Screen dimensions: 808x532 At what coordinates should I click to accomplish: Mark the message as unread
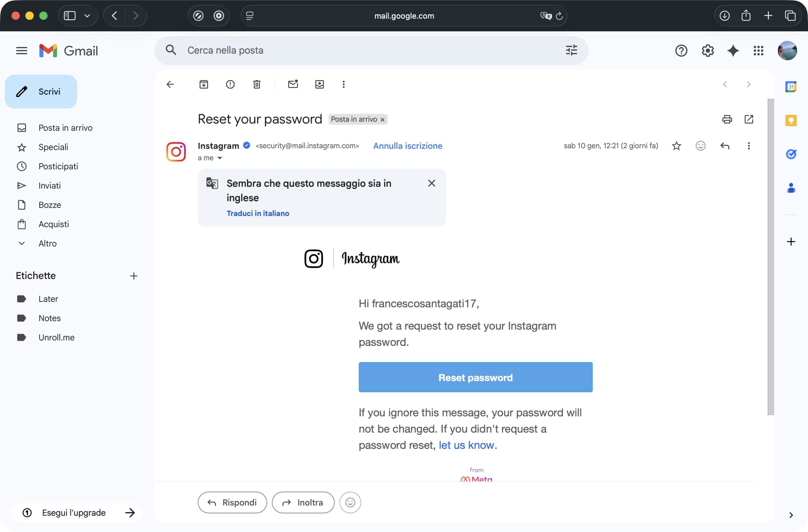(x=293, y=84)
